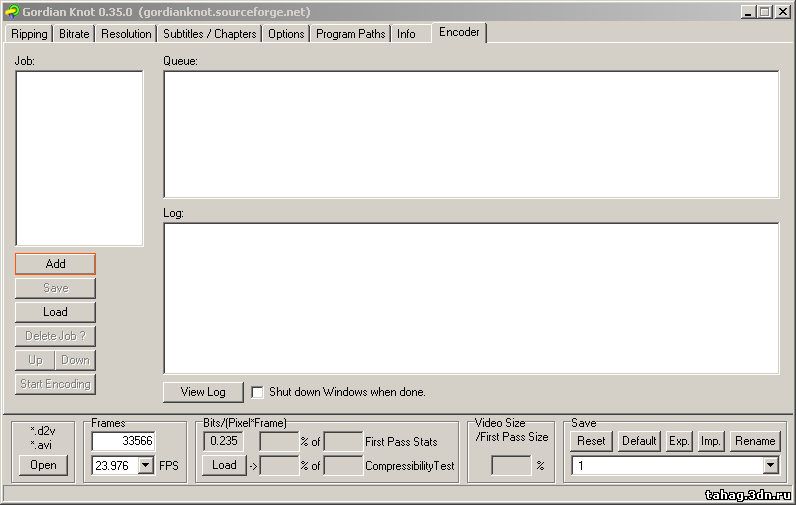Screen dimensions: 796x505
Task: Click the Exp. export button
Action: [679, 441]
